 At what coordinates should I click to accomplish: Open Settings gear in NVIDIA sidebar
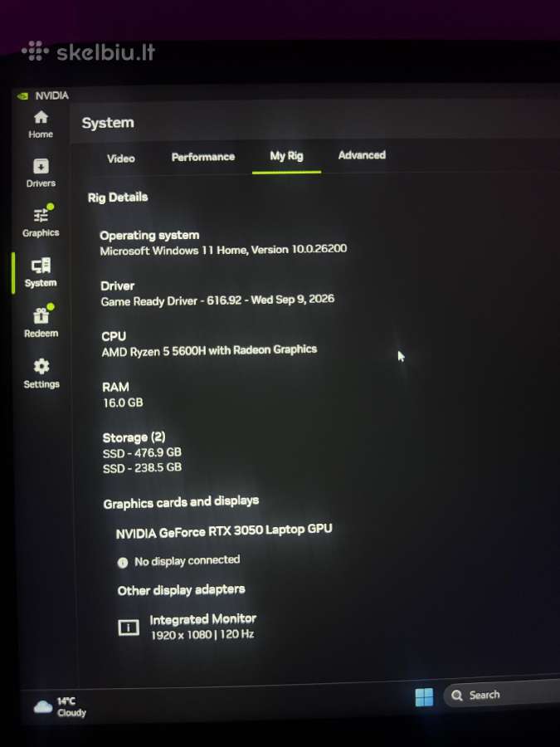pyautogui.click(x=41, y=373)
